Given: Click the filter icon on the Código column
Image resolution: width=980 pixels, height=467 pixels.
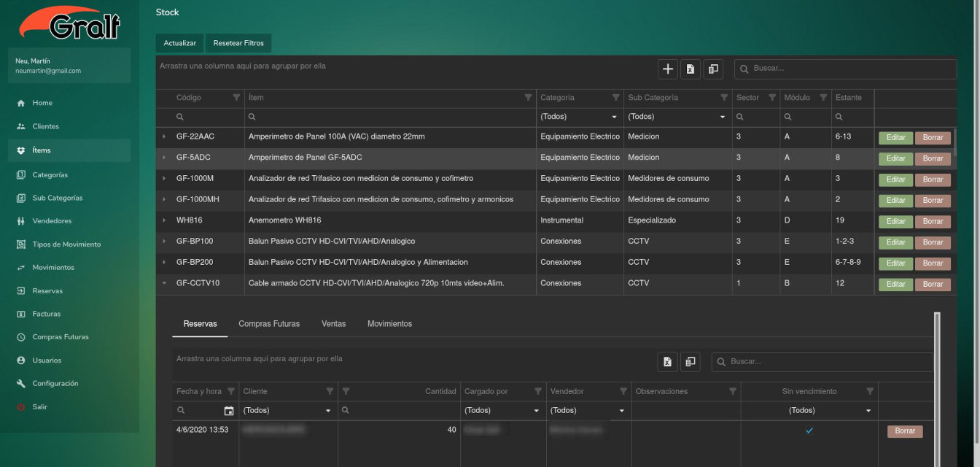Looking at the screenshot, I should click(x=236, y=98).
